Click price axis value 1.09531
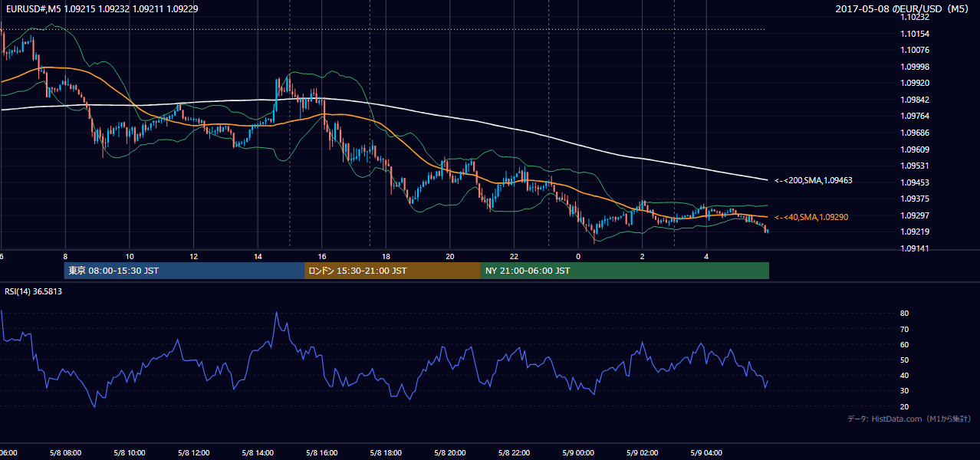Screen dimensions: 980x460 [x=915, y=166]
